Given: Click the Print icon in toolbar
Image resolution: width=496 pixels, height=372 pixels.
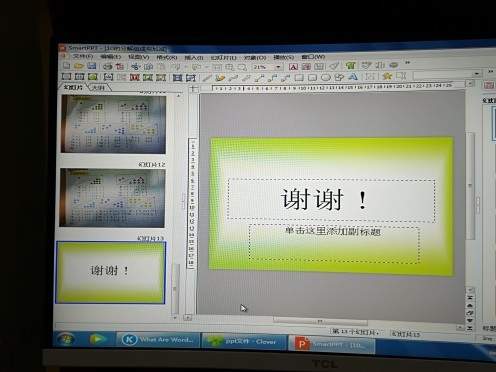Looking at the screenshot, I should tap(107, 66).
